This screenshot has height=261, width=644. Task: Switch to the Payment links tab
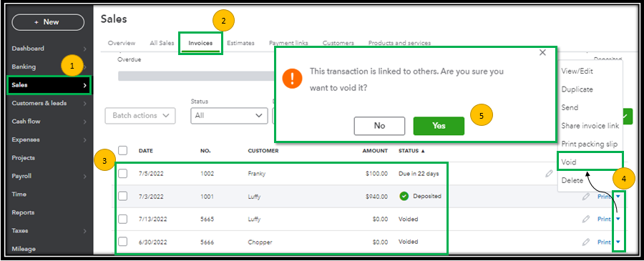pos(289,43)
